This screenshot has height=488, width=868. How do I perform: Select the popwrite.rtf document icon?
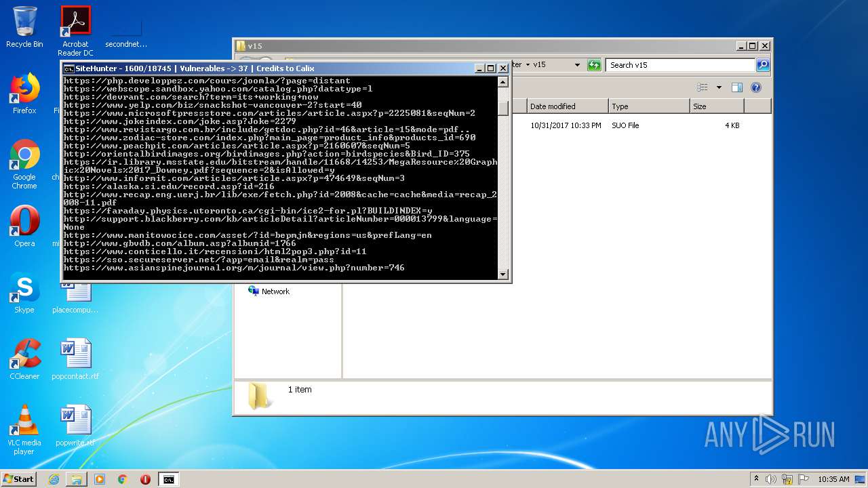[x=75, y=426]
